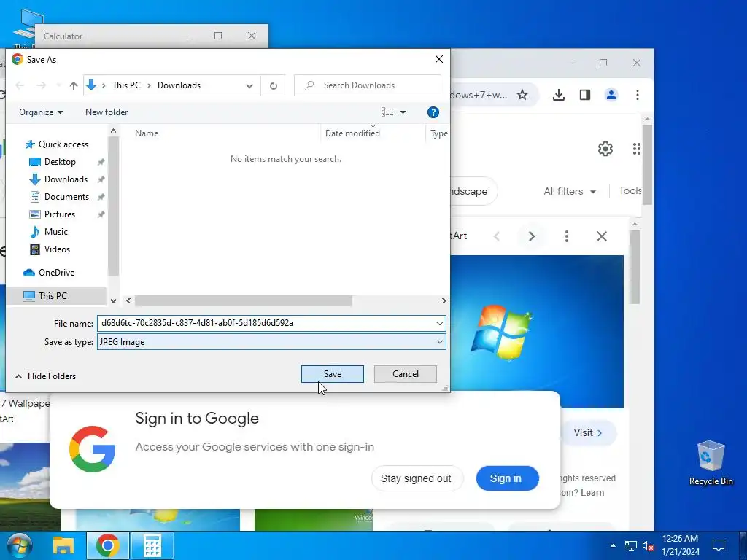Click the Windows 7 wallpaper preview image

[537, 332]
